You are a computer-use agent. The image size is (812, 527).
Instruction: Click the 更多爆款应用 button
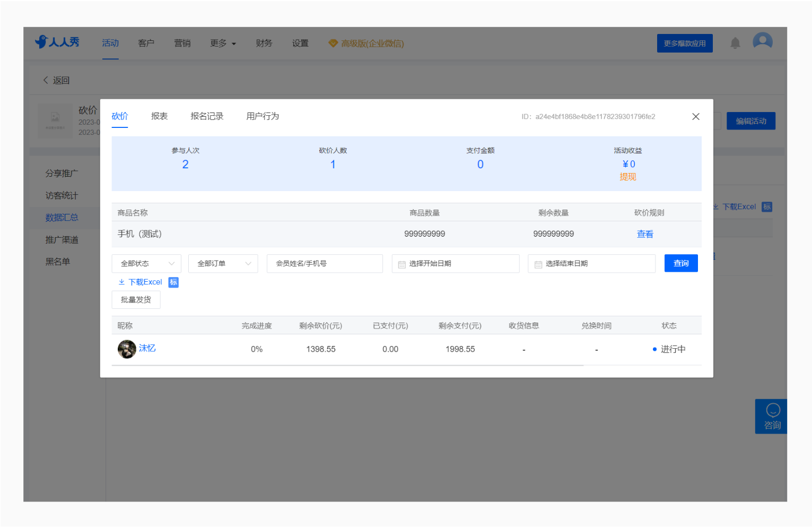click(x=685, y=44)
